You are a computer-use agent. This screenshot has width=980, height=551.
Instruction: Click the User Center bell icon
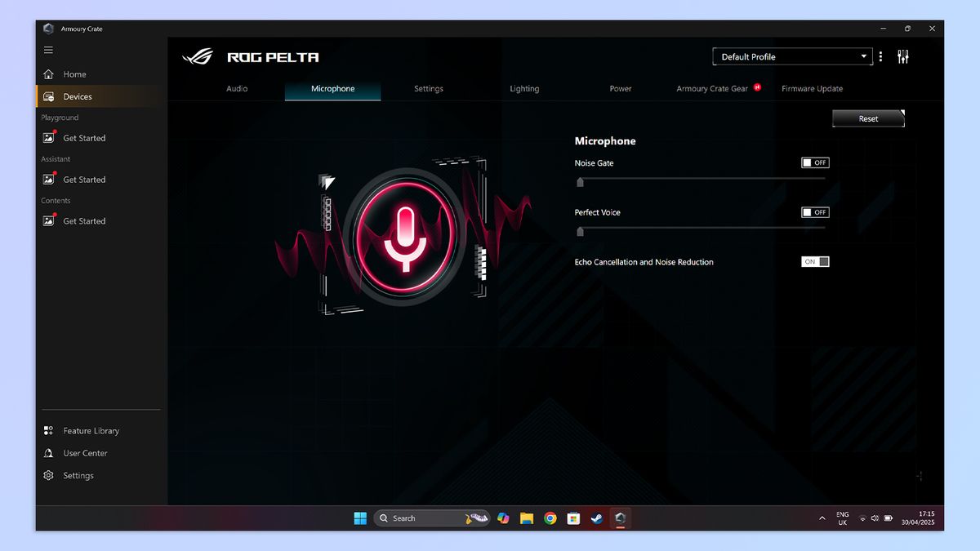[48, 453]
